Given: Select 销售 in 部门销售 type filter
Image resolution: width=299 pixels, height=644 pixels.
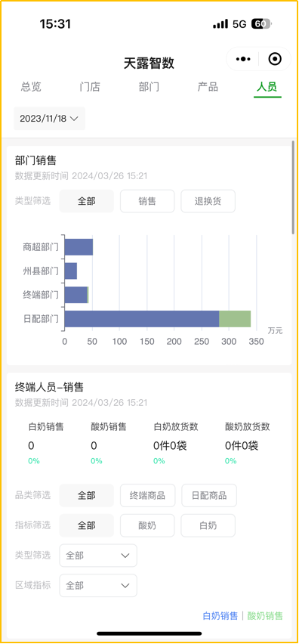Looking at the screenshot, I should point(147,201).
